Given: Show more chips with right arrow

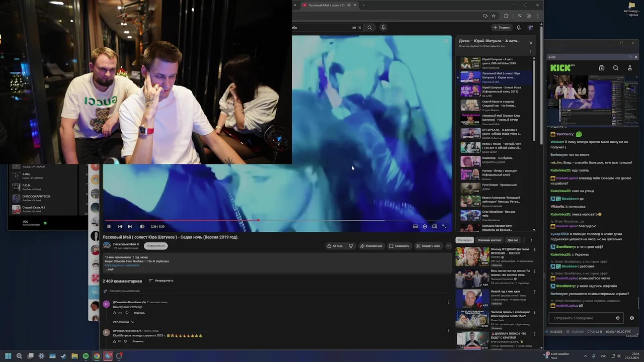Looking at the screenshot, I should [531, 240].
